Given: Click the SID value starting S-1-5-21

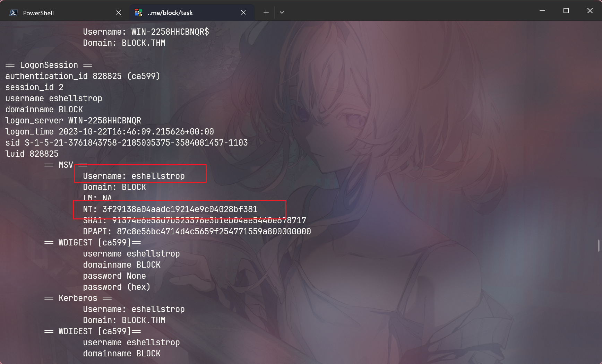Looking at the screenshot, I should pos(136,143).
